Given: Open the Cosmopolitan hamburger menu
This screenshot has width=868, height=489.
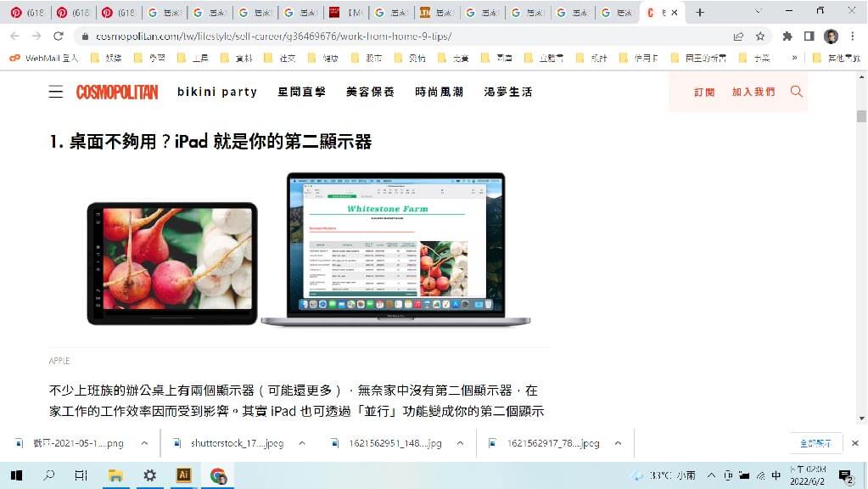Looking at the screenshot, I should point(56,92).
